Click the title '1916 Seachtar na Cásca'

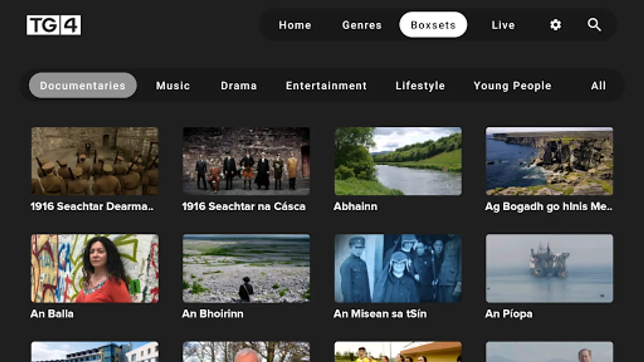pyautogui.click(x=244, y=206)
